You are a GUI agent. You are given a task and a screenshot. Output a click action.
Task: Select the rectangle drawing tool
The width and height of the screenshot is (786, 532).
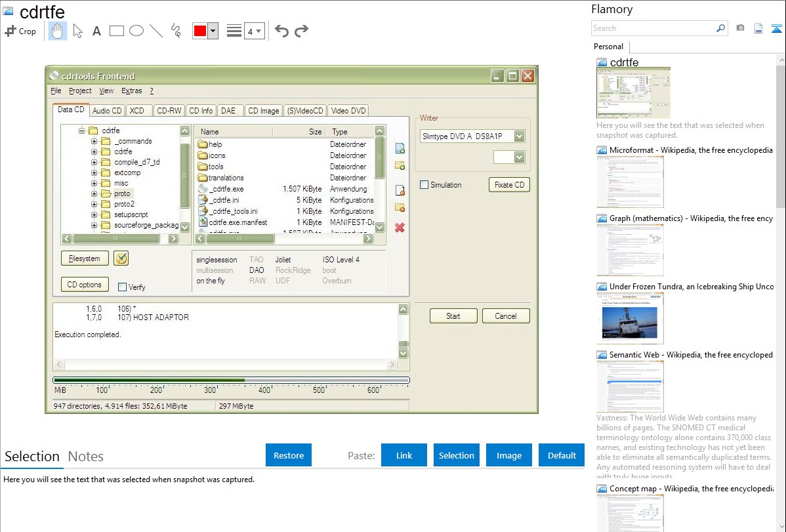(117, 31)
